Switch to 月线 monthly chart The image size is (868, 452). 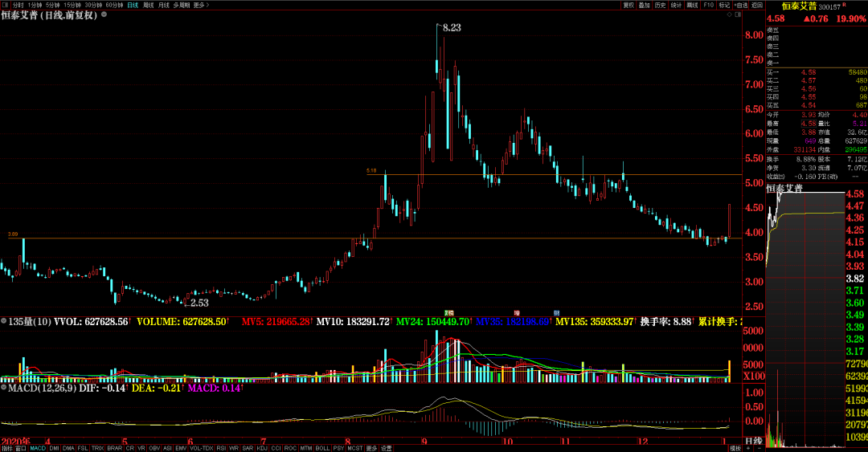164,5
